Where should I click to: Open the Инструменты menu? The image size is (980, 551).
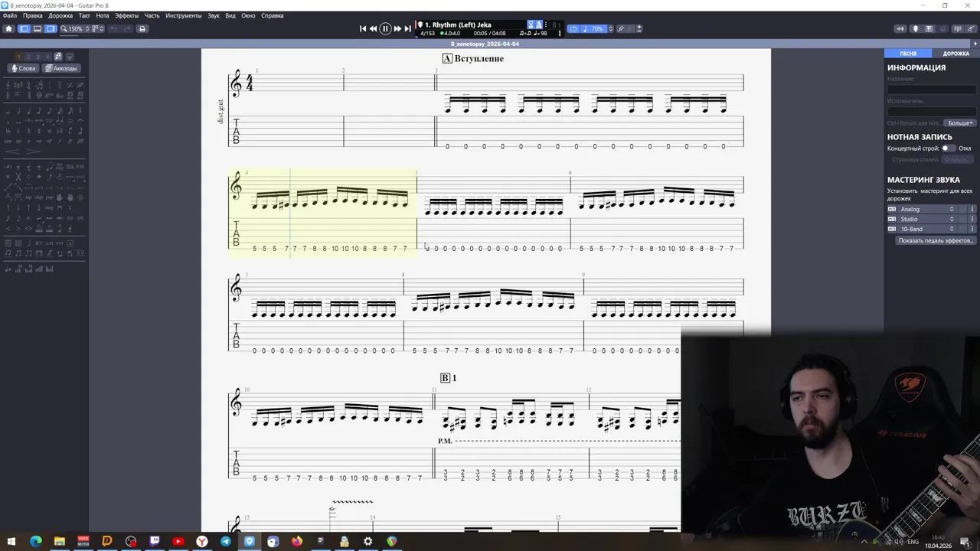coord(184,15)
